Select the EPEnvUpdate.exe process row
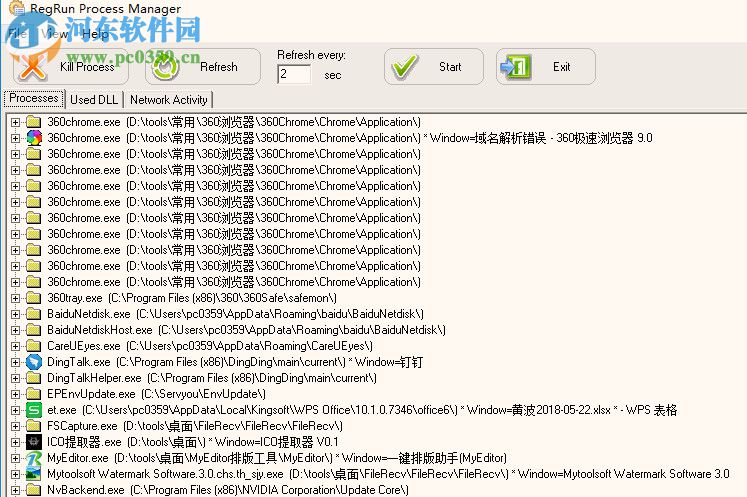The image size is (747, 497). coord(156,394)
